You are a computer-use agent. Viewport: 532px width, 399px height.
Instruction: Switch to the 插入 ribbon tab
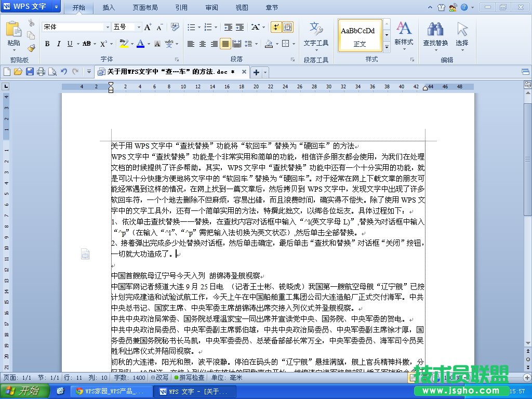coord(108,7)
